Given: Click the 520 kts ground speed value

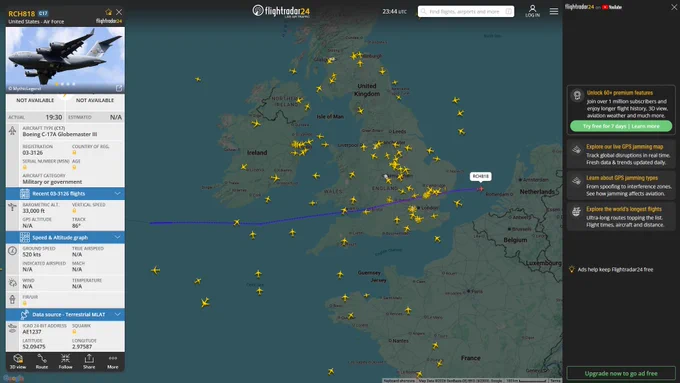Looking at the screenshot, I should (x=32, y=255).
